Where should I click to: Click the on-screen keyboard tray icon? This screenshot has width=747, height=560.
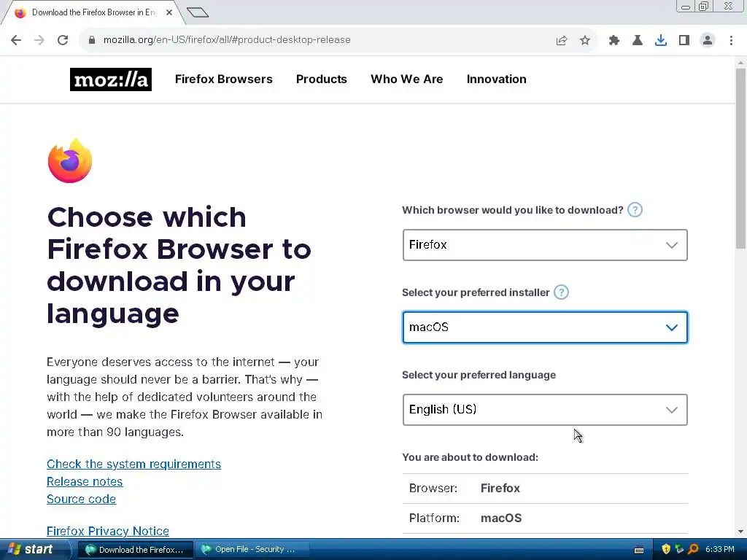(x=639, y=550)
